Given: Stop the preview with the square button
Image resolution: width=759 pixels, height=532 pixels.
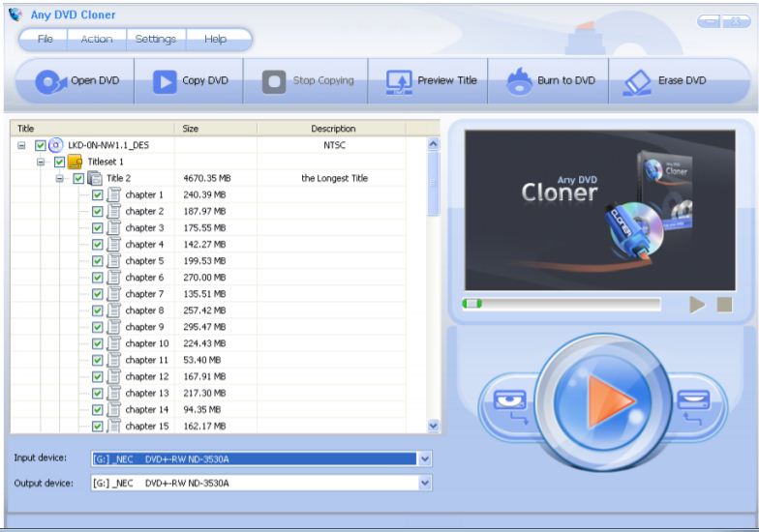Looking at the screenshot, I should 724,305.
